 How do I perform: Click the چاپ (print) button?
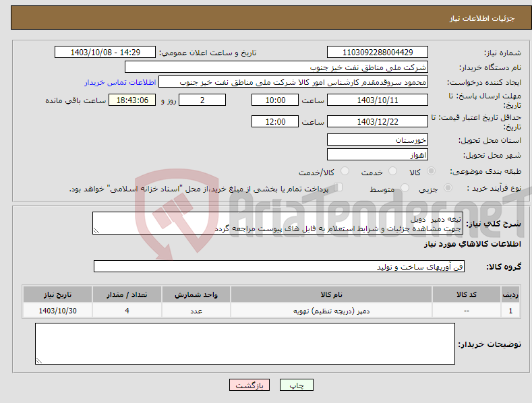296,385
